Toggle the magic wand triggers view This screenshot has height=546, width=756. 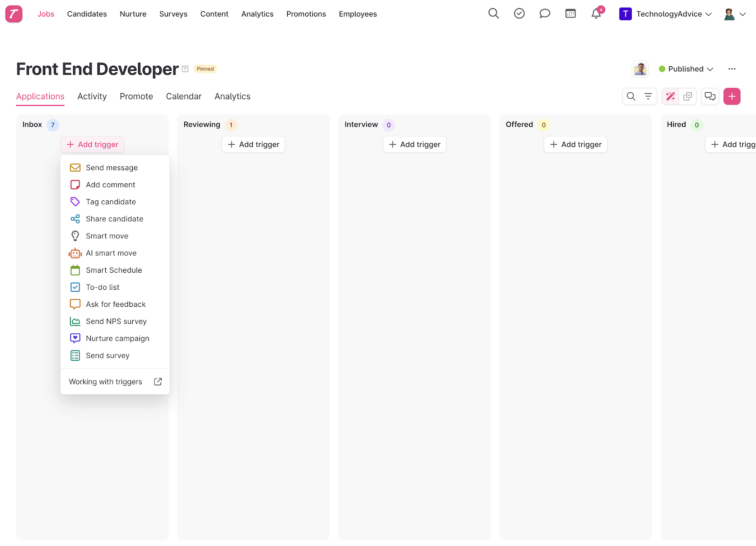(x=670, y=96)
